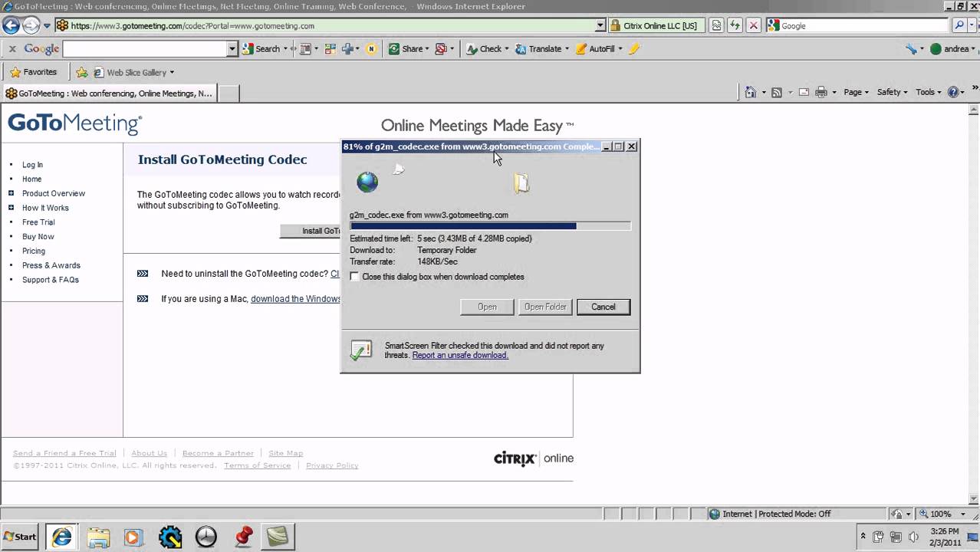Open the Favorites panel
The width and height of the screenshot is (980, 552).
click(x=33, y=72)
